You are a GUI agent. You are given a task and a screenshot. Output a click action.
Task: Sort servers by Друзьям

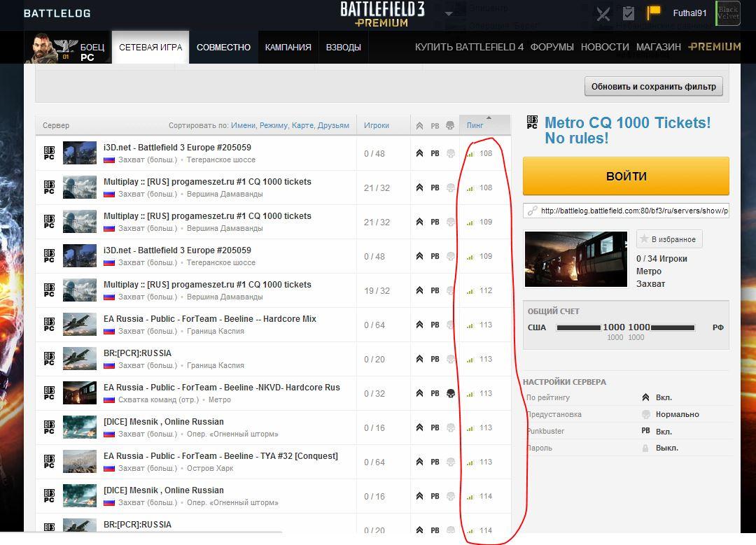[x=333, y=125]
